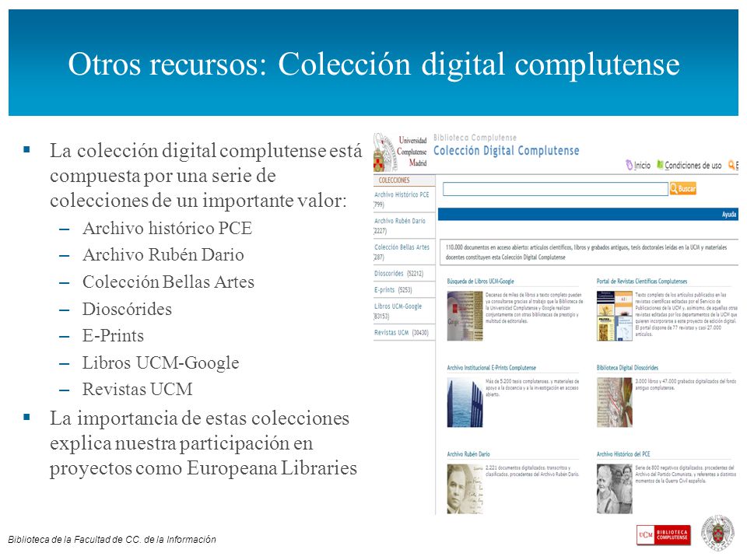The height and width of the screenshot is (560, 747).
Task: Click the orange Buscar button
Action: [x=682, y=188]
